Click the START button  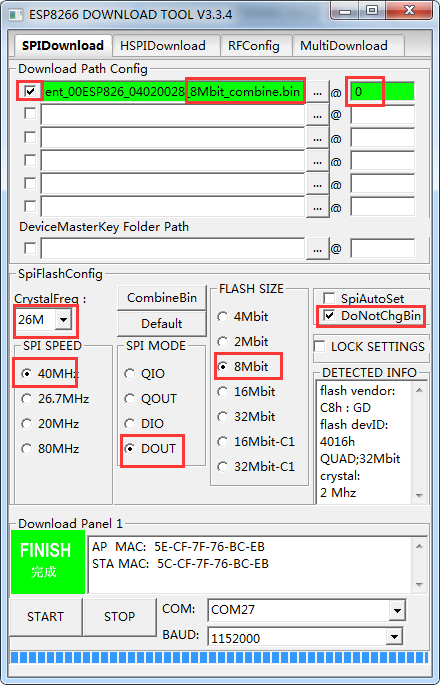(x=45, y=616)
